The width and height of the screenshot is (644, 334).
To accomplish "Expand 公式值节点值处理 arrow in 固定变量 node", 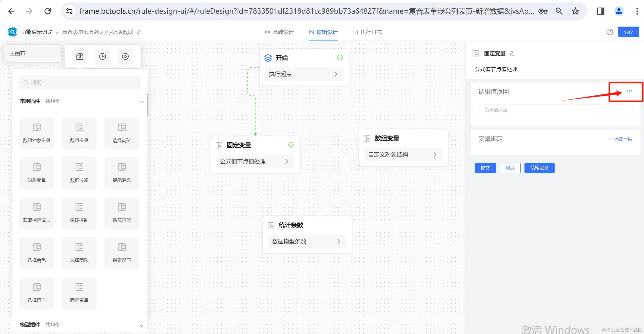I will coord(287,162).
